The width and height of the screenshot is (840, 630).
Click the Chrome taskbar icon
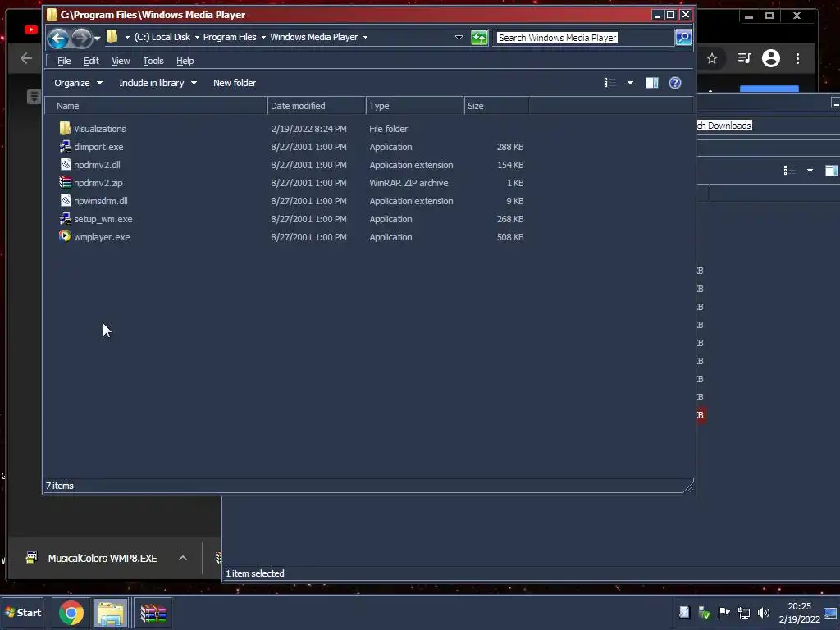tap(71, 613)
